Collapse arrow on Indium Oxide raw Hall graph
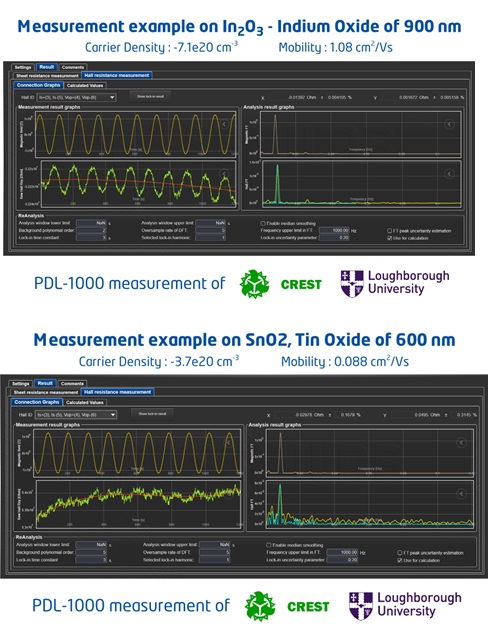This screenshot has height=636, width=489. [224, 174]
